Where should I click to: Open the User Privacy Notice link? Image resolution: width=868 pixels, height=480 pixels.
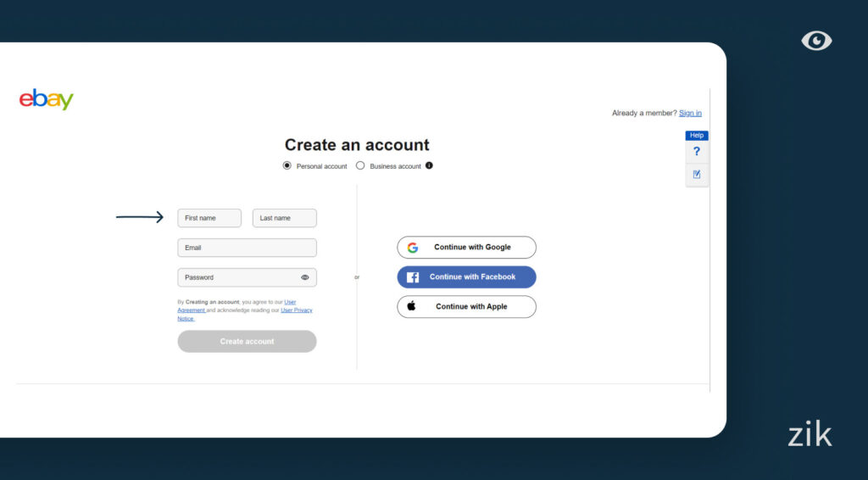click(297, 310)
